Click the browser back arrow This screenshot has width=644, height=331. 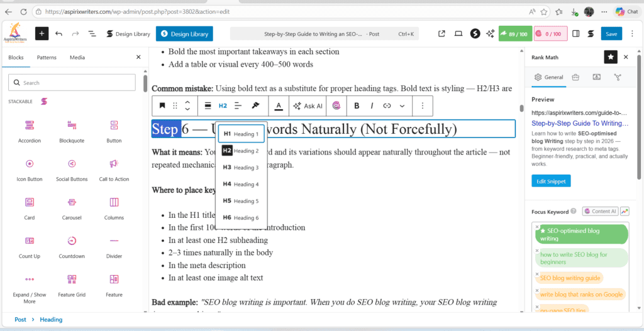click(8, 12)
